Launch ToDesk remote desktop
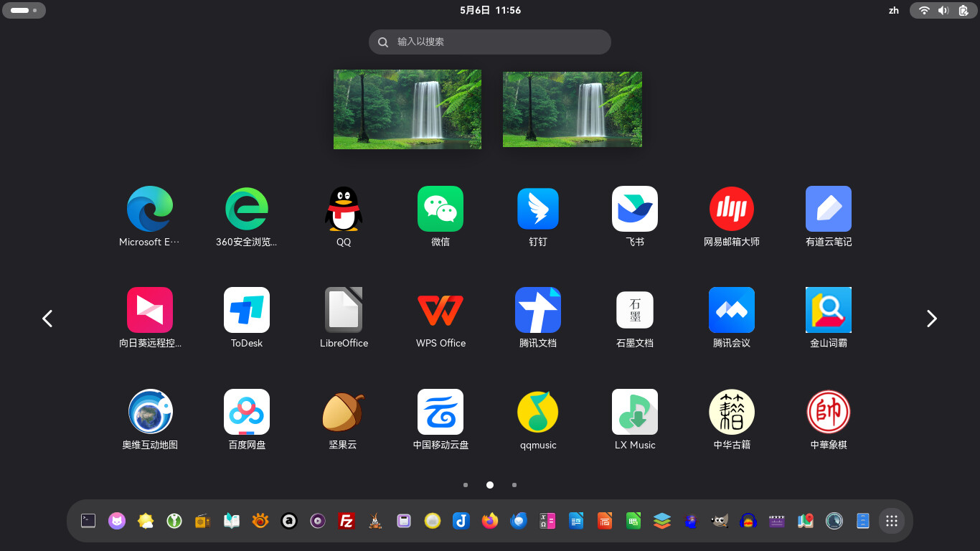 tap(247, 310)
